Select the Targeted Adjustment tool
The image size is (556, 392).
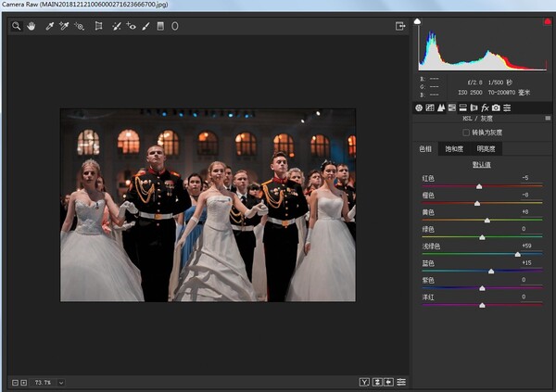(79, 26)
